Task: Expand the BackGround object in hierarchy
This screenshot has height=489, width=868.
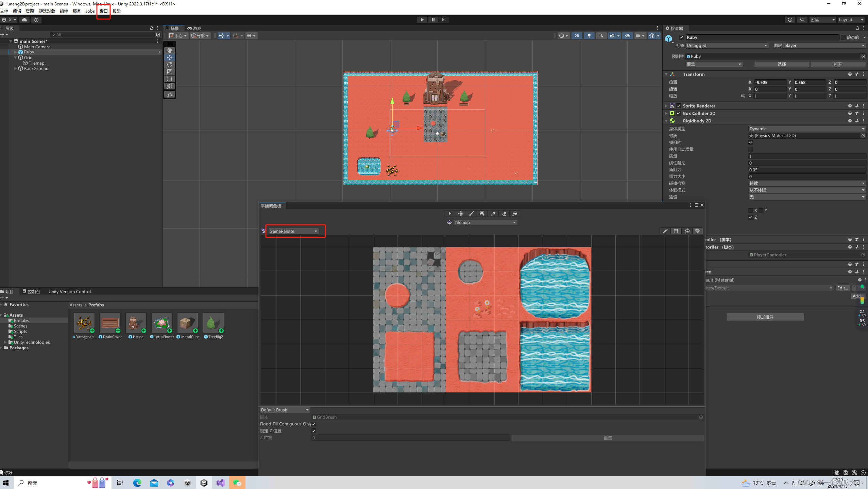Action: click(15, 69)
